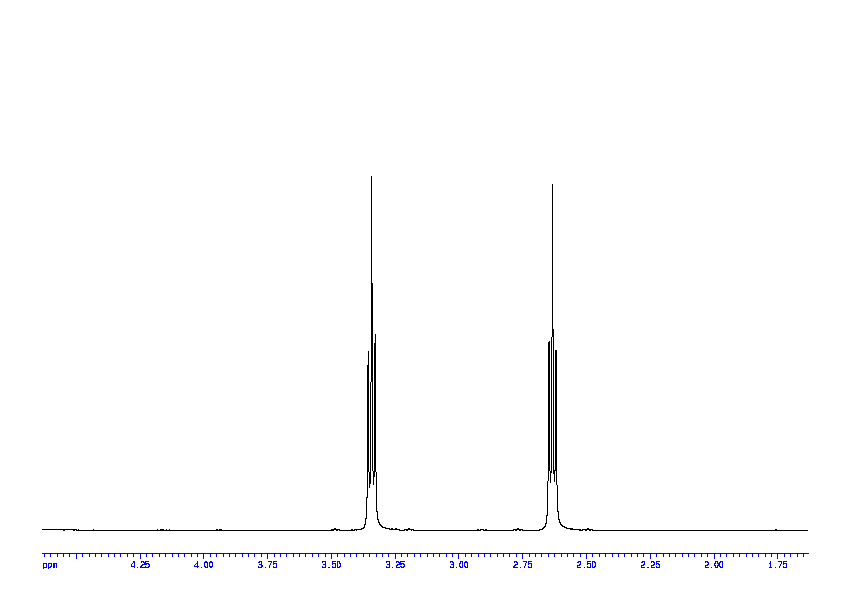Click the tallest peak tip near 2.63 ppm

click(552, 185)
